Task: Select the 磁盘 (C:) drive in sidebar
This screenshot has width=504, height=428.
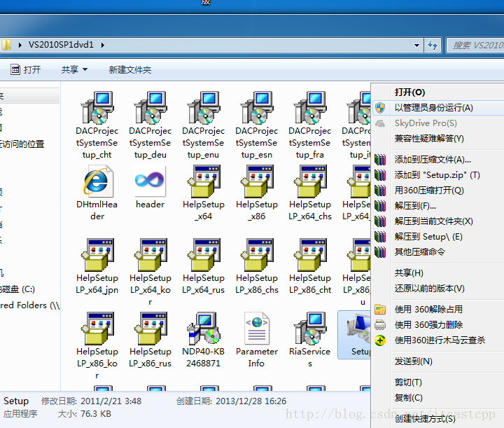Action: (17, 289)
